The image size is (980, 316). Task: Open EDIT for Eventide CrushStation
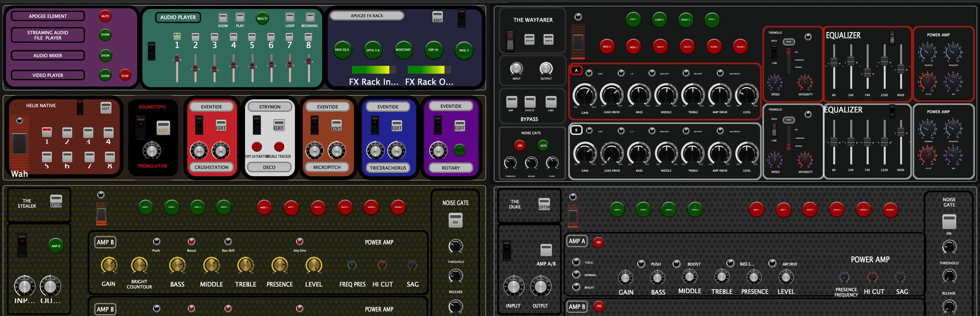pyautogui.click(x=221, y=126)
